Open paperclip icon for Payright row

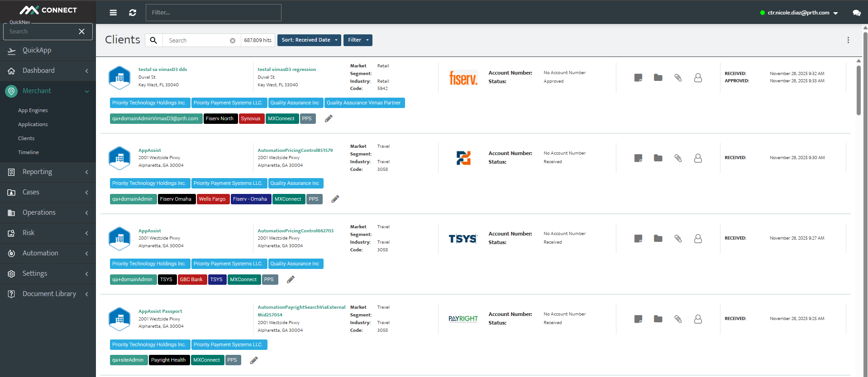[x=678, y=319]
